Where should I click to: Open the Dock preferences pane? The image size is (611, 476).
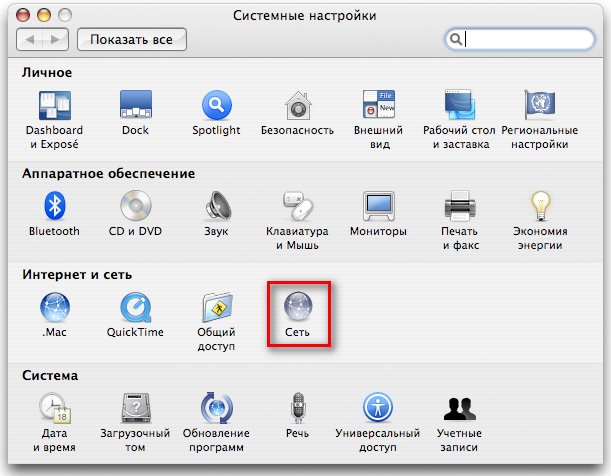coord(135,105)
